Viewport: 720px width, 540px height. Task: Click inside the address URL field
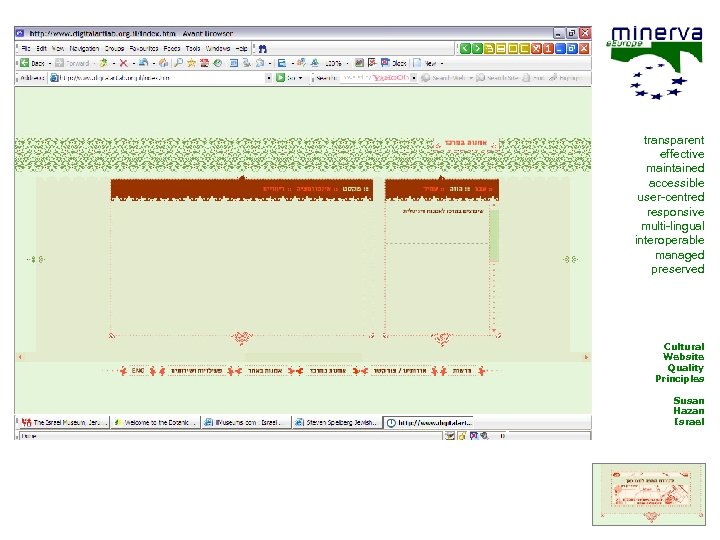pos(162,78)
